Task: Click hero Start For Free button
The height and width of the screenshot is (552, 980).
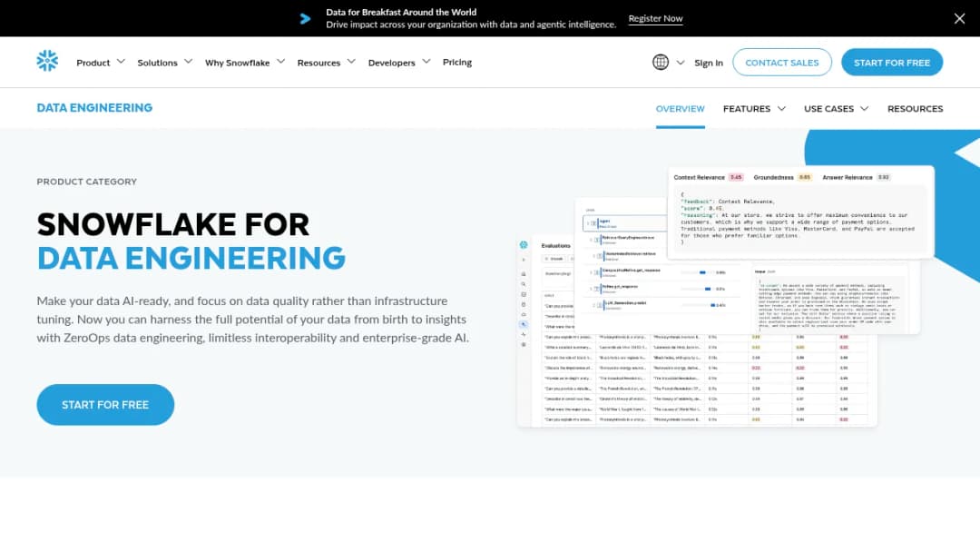Action: click(x=105, y=404)
